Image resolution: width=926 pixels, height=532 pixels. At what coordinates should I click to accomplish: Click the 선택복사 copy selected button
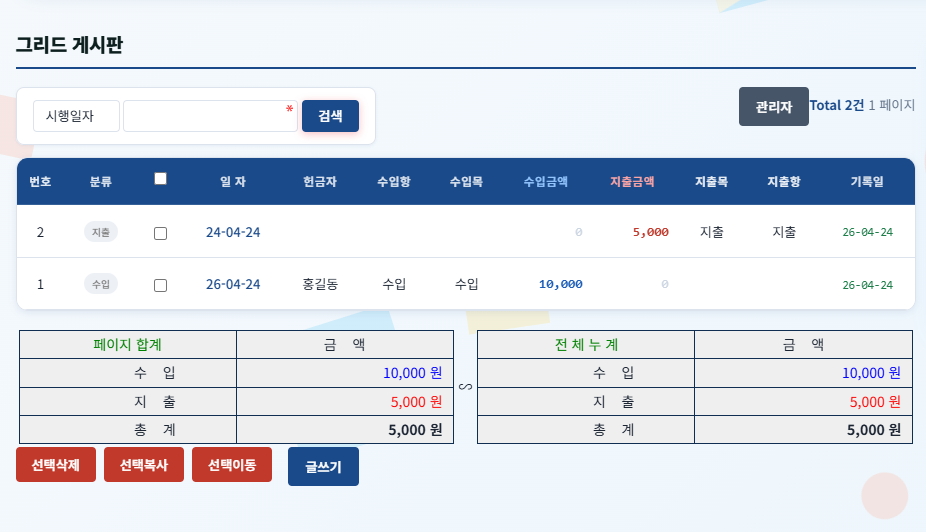[144, 465]
